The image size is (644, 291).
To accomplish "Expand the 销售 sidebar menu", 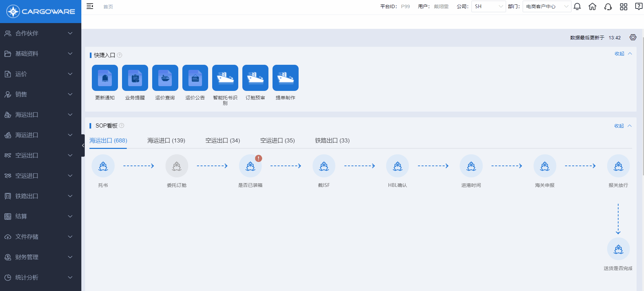I will click(x=41, y=94).
